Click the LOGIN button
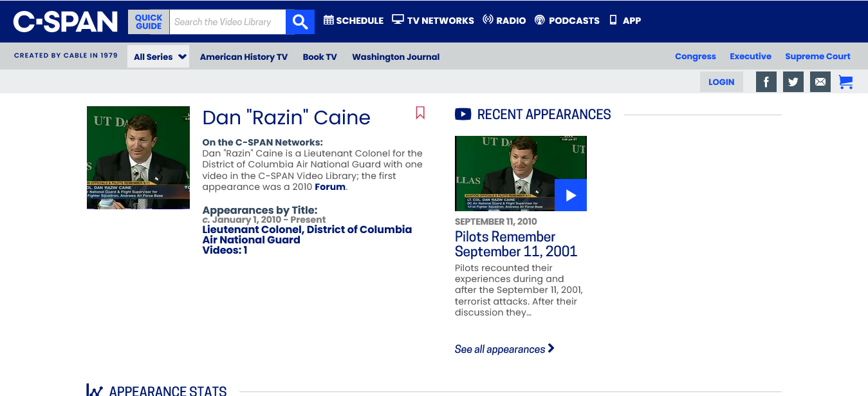868x396 pixels. (721, 82)
